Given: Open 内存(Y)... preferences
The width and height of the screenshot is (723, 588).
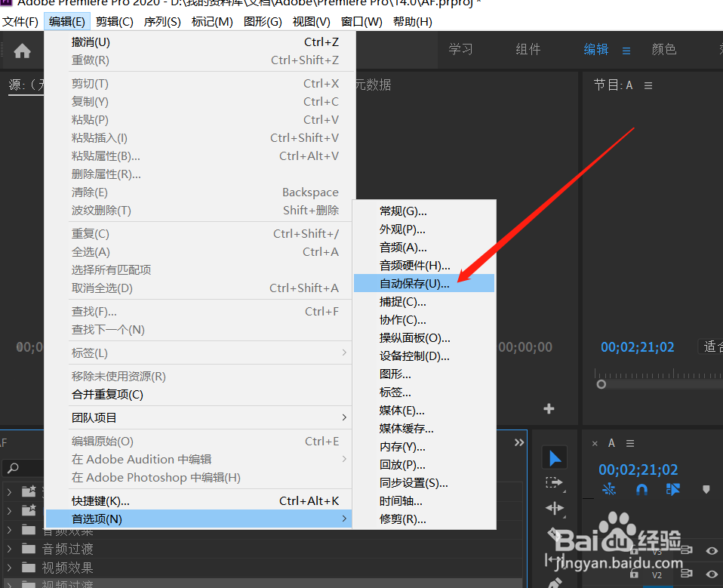Looking at the screenshot, I should point(424,446).
